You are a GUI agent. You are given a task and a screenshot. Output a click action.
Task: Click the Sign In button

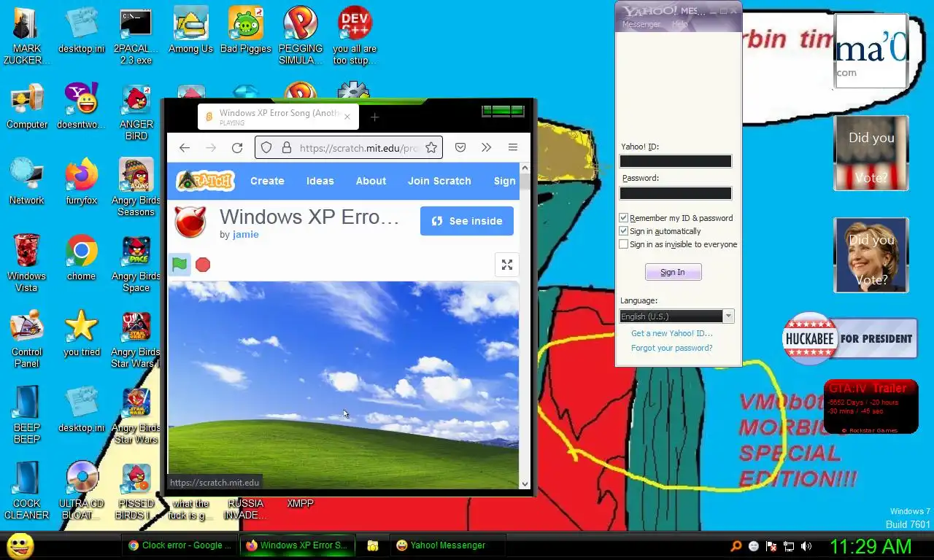(x=673, y=272)
